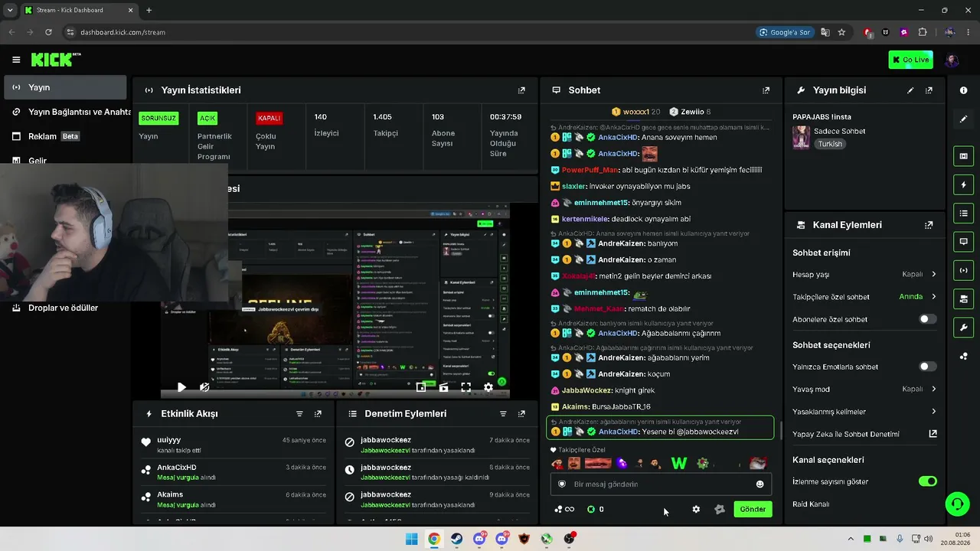Click SORUNSUZ stream status badge
The height and width of the screenshot is (551, 980).
pyautogui.click(x=158, y=118)
